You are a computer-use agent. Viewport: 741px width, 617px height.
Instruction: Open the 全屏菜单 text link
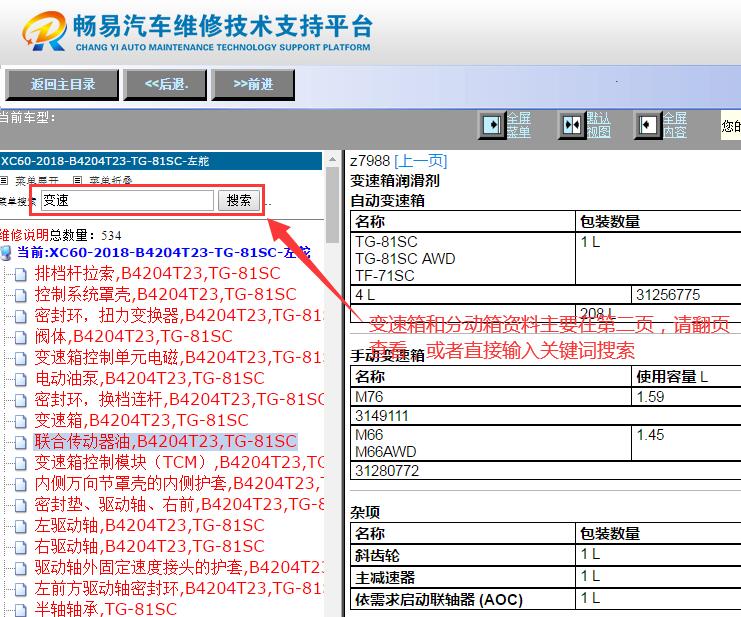pyautogui.click(x=519, y=125)
